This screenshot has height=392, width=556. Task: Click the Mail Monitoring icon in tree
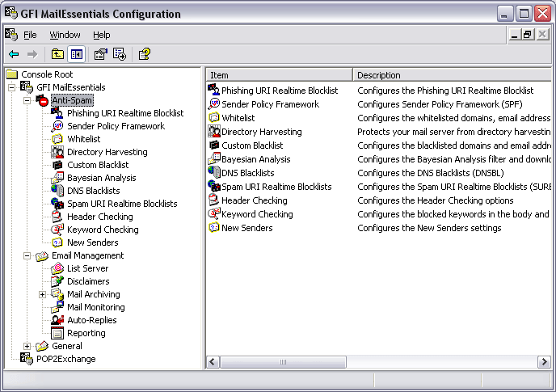57,307
